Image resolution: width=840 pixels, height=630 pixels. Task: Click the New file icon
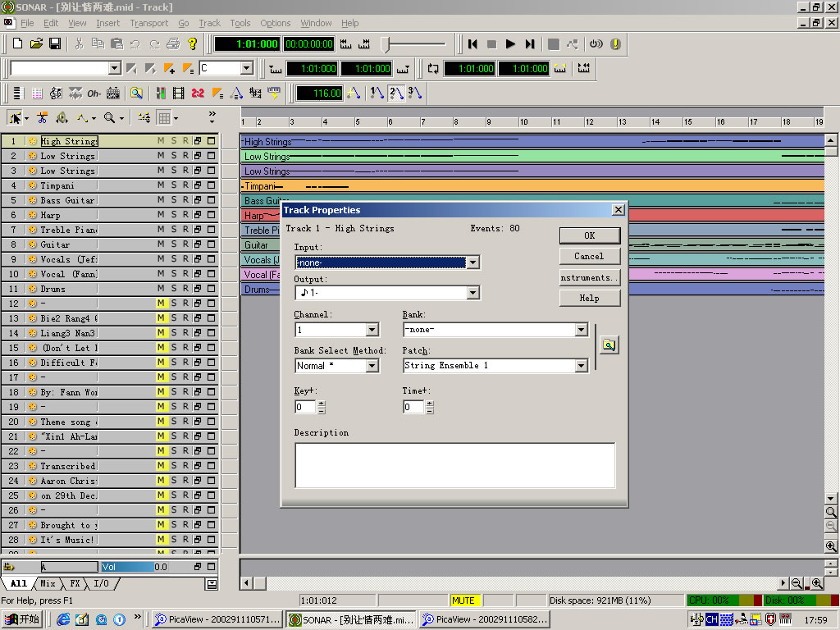click(x=17, y=44)
